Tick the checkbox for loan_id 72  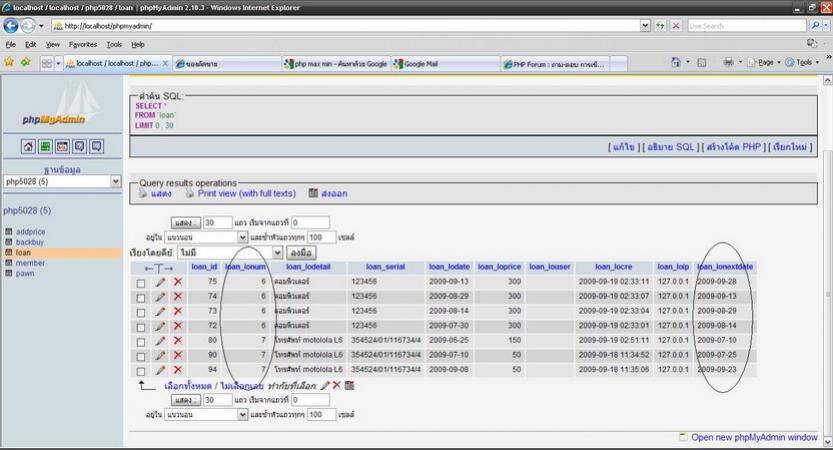(x=141, y=327)
